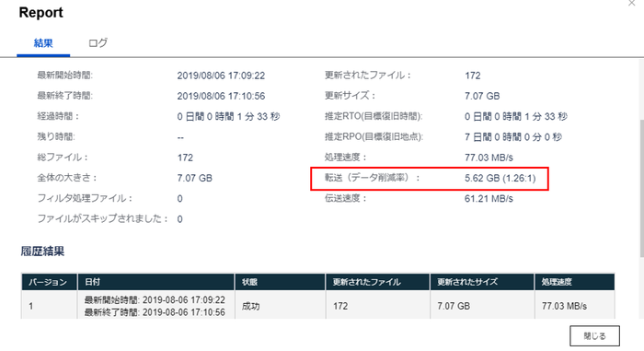
Task: Click the 伝送速度 61.21 MB/s value
Action: coord(489,199)
